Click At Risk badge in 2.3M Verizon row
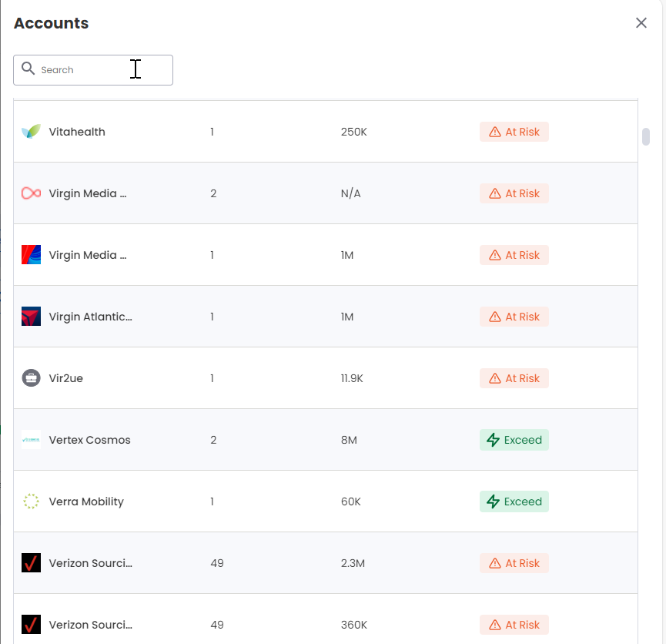Screen dimensions: 666x644 click(x=514, y=563)
